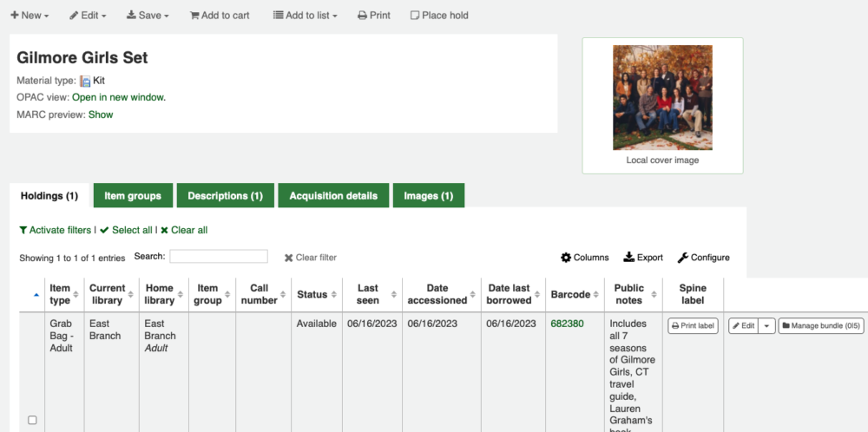Click the local cover image thumbnail
This screenshot has width=868, height=432.
pyautogui.click(x=662, y=97)
